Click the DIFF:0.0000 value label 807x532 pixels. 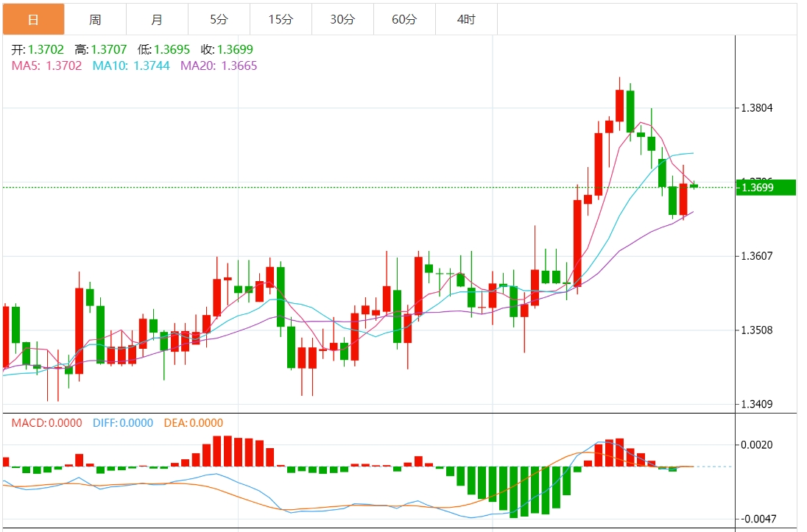(x=123, y=423)
